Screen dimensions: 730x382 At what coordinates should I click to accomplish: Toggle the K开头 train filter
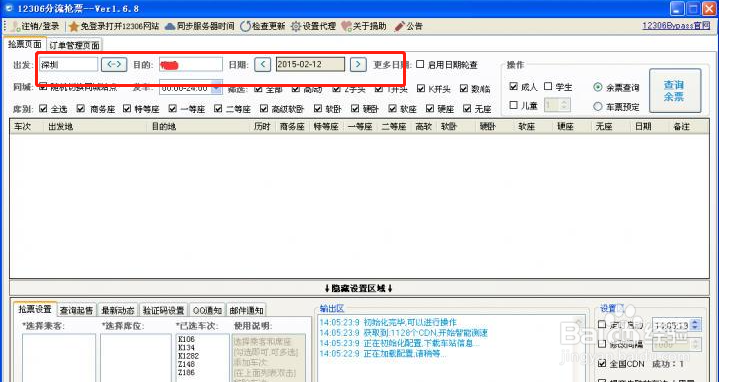coord(421,88)
